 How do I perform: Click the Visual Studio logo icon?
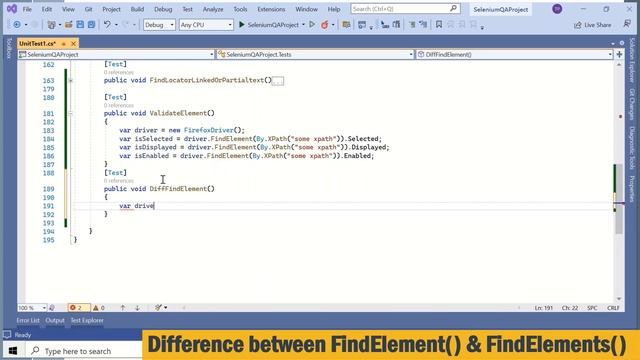(x=12, y=9)
